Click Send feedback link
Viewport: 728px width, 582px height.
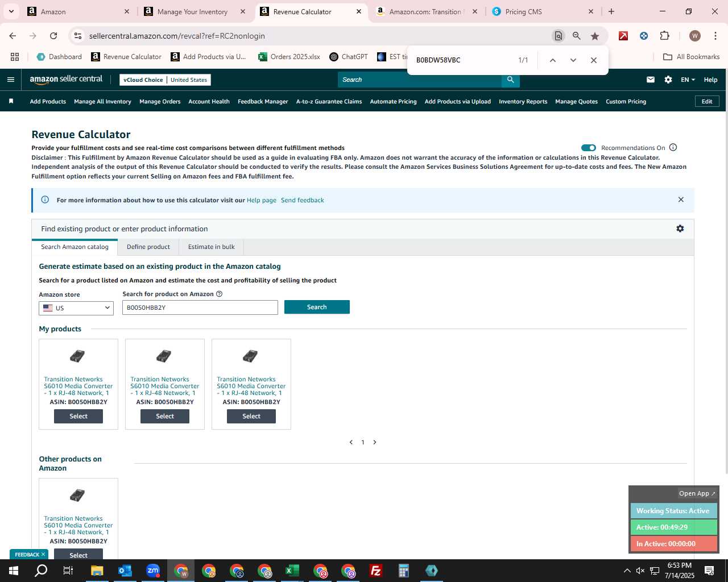click(x=303, y=200)
